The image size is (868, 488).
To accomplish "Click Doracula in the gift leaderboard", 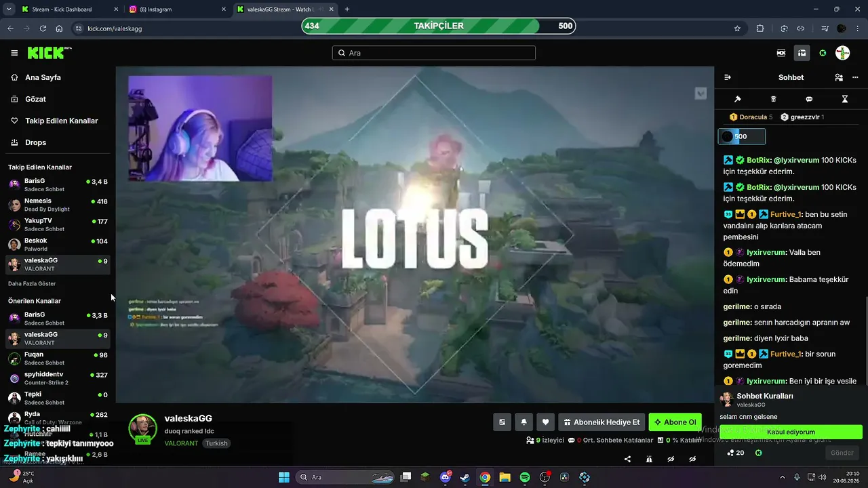I will tap(751, 117).
